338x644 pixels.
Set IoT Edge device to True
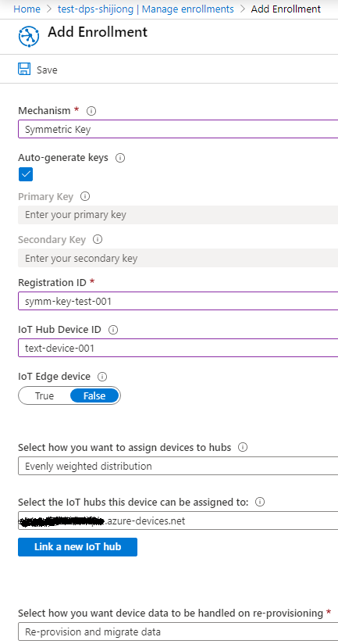click(44, 396)
